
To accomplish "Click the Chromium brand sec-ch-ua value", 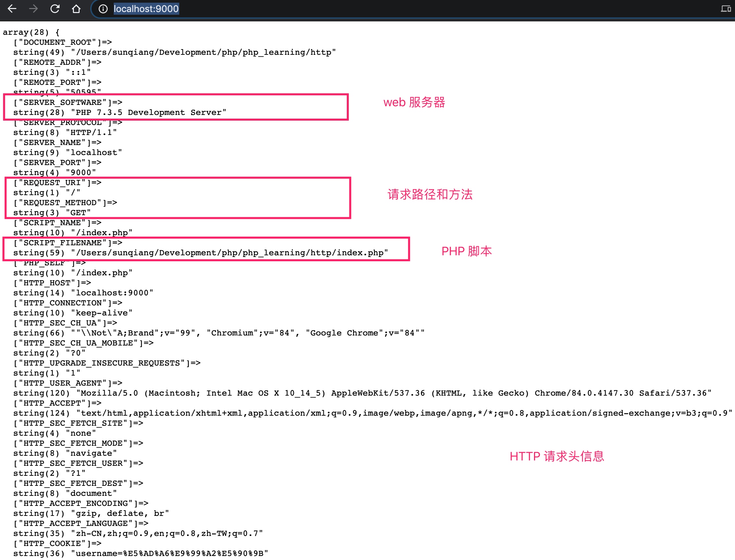I will click(x=248, y=333).
